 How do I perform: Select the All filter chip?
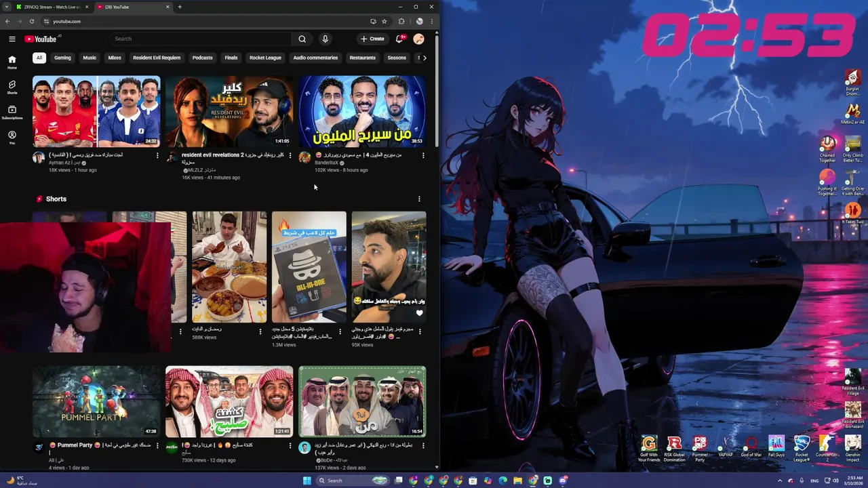tap(39, 58)
